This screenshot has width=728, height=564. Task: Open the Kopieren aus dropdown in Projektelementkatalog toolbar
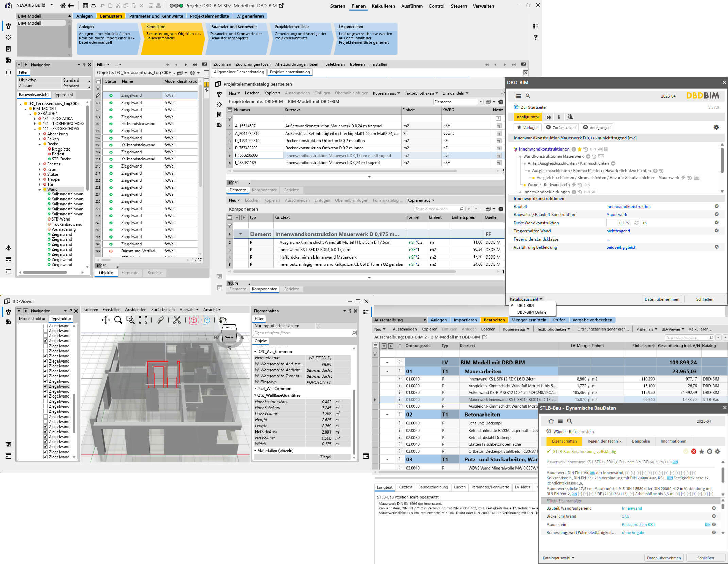(x=386, y=93)
